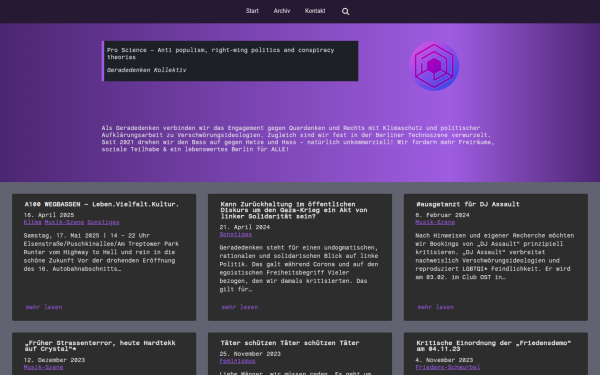Click the date 25. November 2023

(x=250, y=354)
